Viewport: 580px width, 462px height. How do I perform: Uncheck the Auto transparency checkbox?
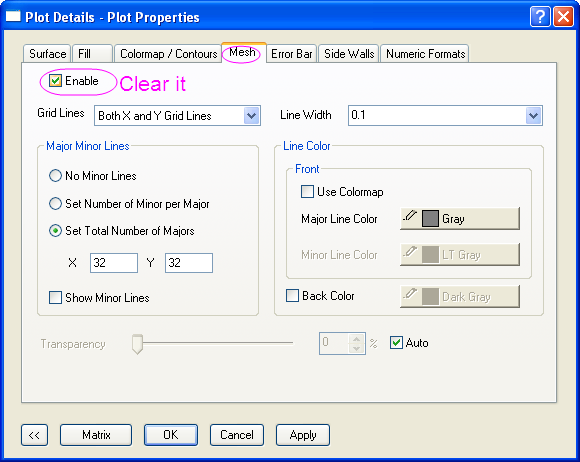(396, 343)
